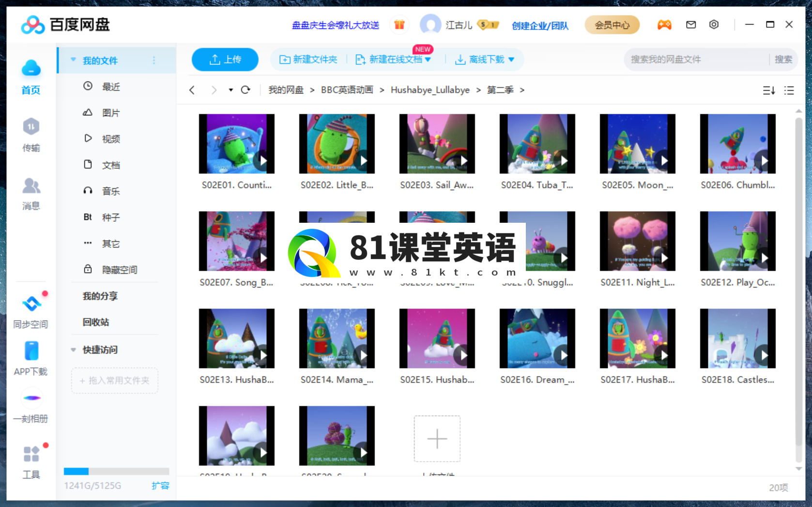Image resolution: width=812 pixels, height=507 pixels.
Task: Click the storage usage progress bar
Action: pyautogui.click(x=116, y=471)
